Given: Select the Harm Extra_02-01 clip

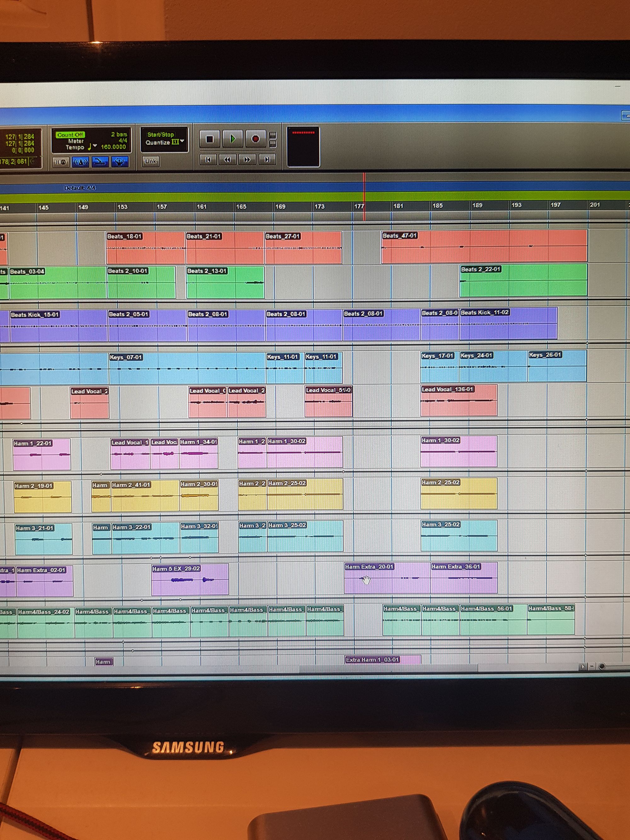Looking at the screenshot, I should 45,581.
